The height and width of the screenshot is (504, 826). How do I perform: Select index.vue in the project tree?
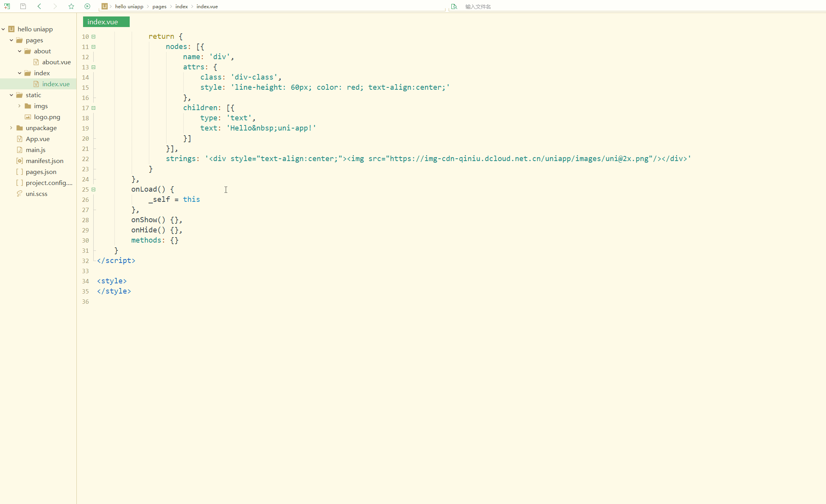click(56, 84)
